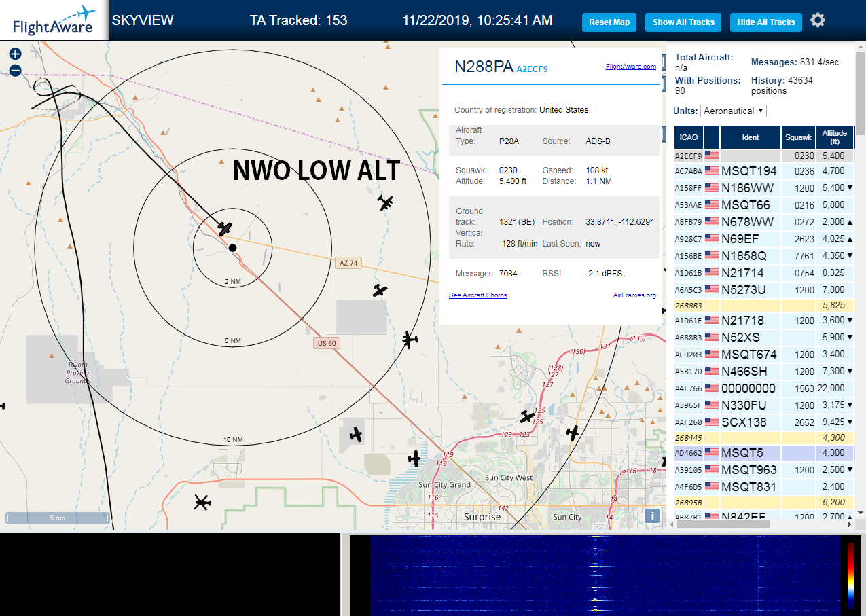The image size is (866, 616).
Task: Open the Units Aeronautical dropdown
Action: 733,111
